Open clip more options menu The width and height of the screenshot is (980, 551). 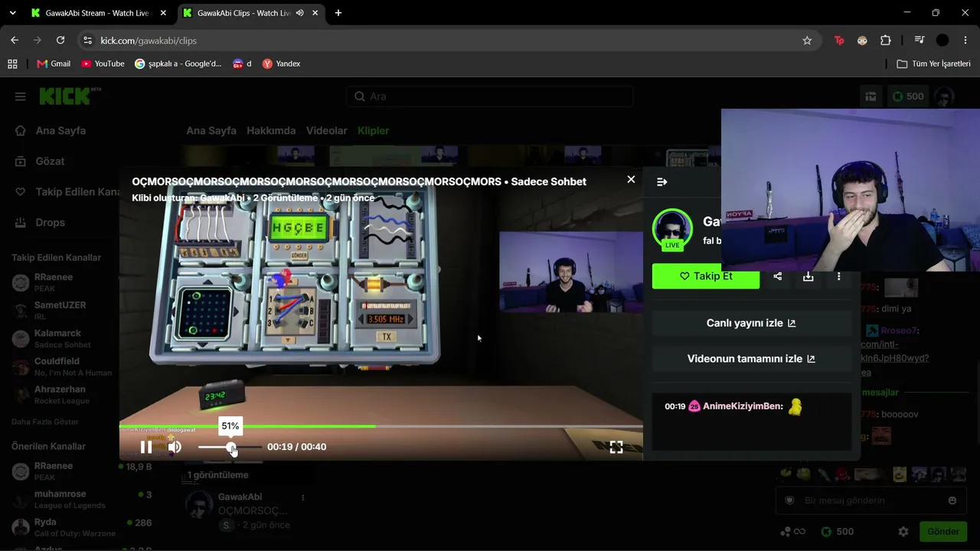point(839,276)
